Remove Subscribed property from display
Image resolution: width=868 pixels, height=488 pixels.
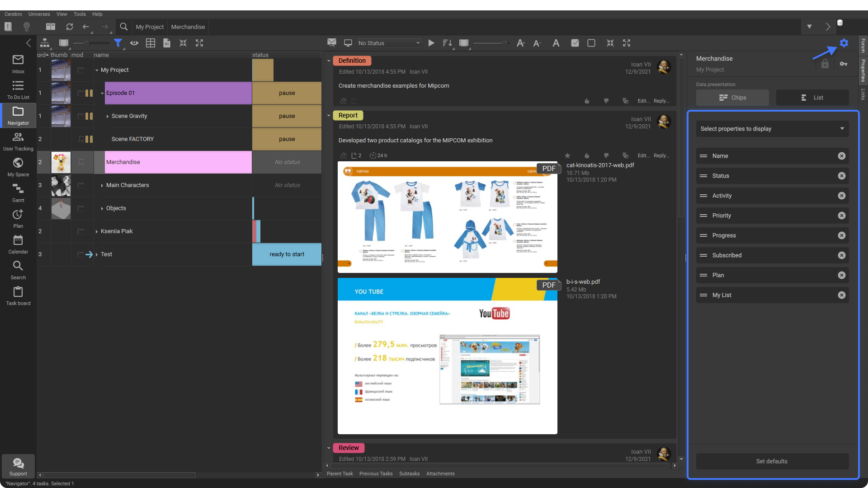point(842,255)
